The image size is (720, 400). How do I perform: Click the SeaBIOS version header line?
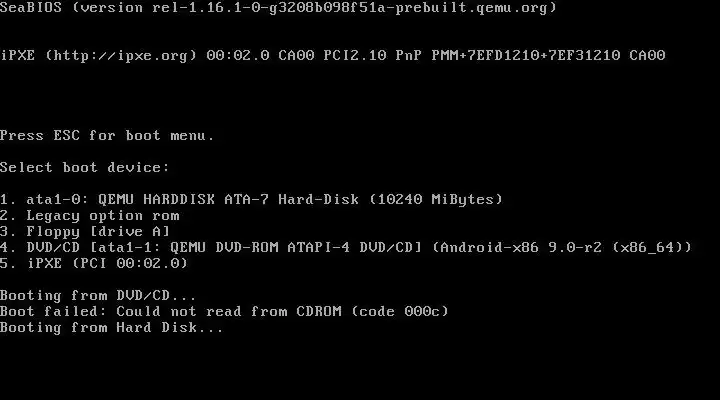click(x=278, y=8)
